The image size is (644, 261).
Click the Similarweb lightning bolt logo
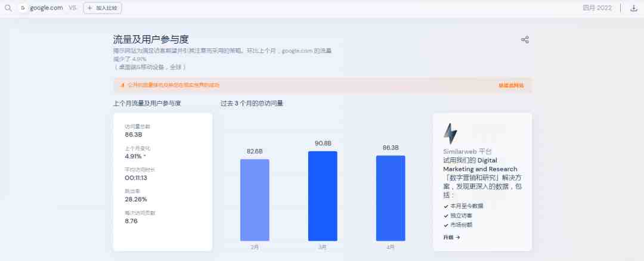[450, 134]
